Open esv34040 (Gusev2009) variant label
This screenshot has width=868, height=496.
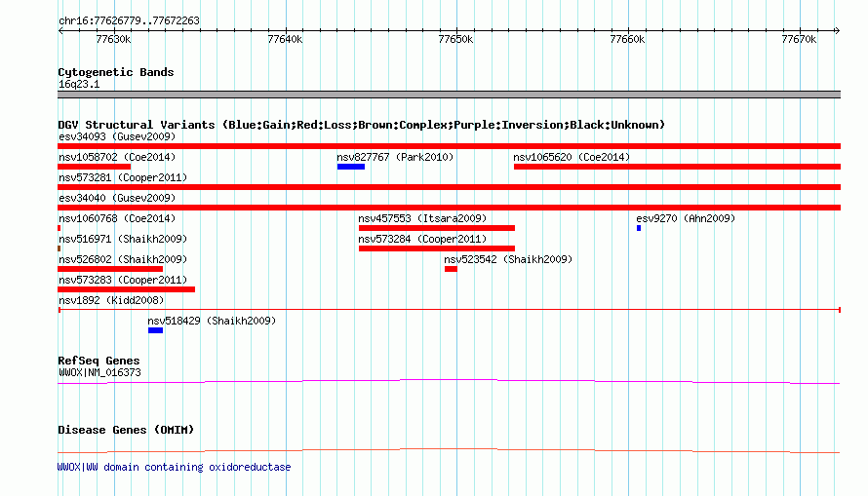click(117, 198)
